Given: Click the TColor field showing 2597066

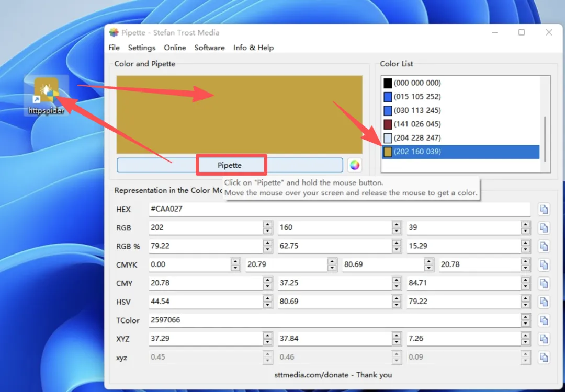Looking at the screenshot, I should point(335,320).
